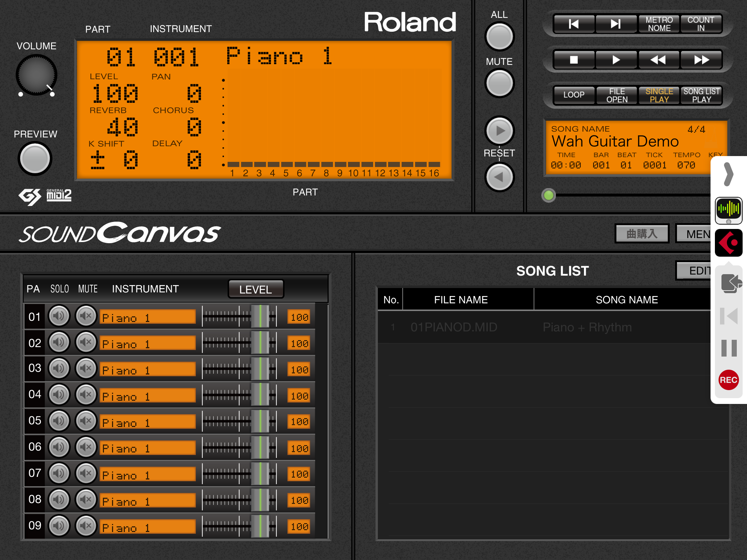Stop song playback

tap(574, 60)
